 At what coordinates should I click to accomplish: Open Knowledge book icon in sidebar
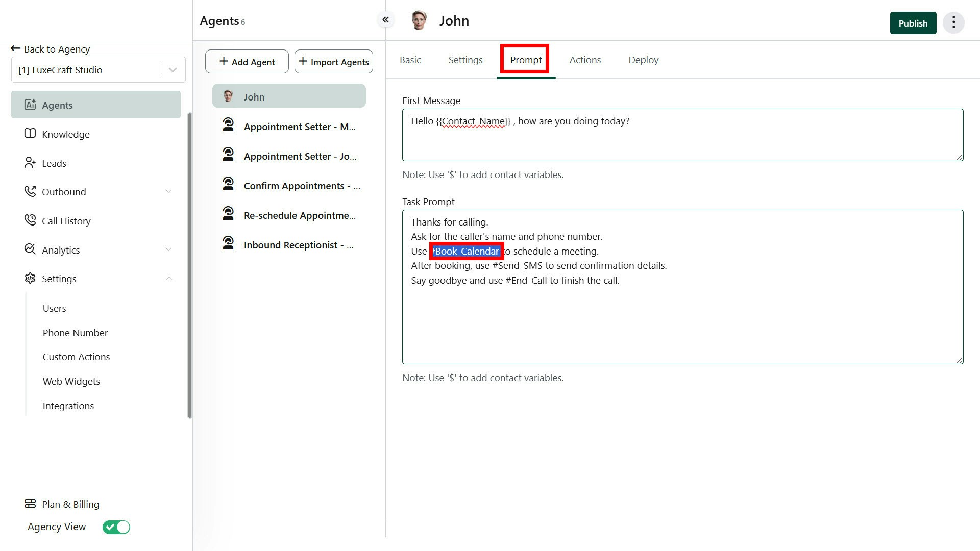pos(30,134)
